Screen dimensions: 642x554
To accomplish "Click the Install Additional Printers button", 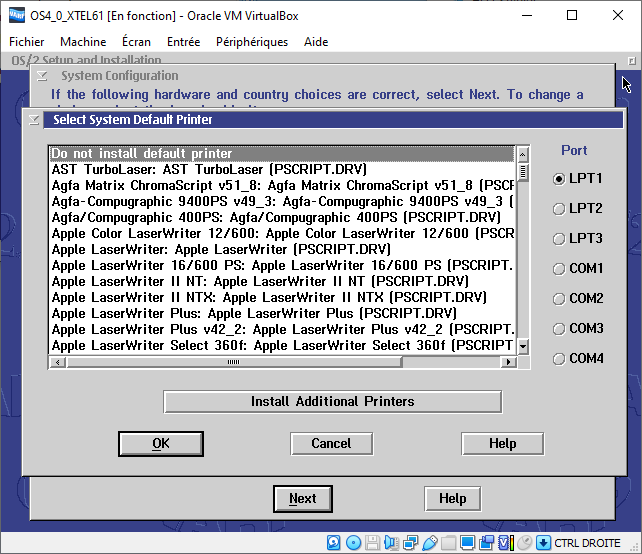I will coord(332,402).
